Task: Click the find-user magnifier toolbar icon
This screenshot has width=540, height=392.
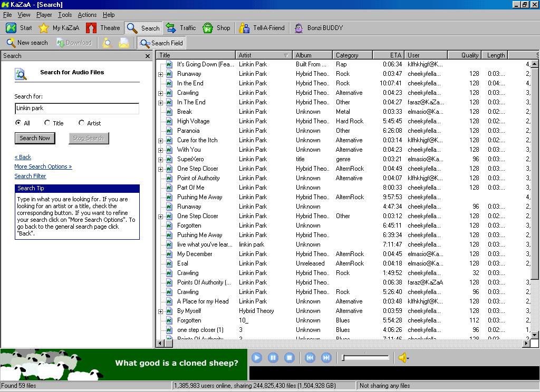Action: coord(108,43)
